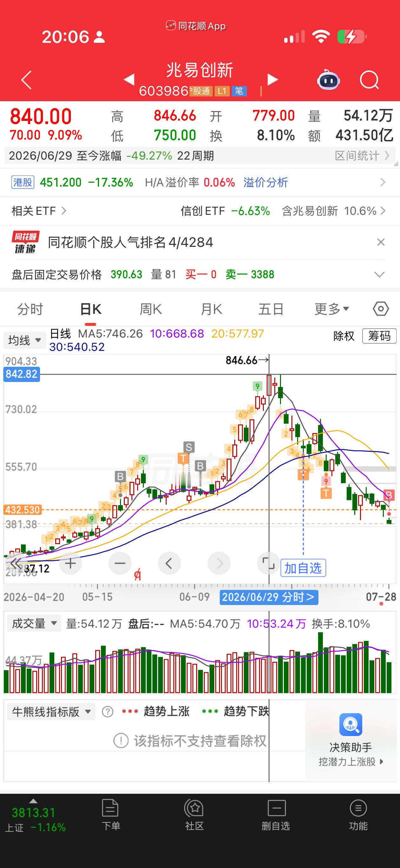This screenshot has height=868, width=400.
Task: Expand the 港股 quote row arrow
Action: [x=383, y=182]
